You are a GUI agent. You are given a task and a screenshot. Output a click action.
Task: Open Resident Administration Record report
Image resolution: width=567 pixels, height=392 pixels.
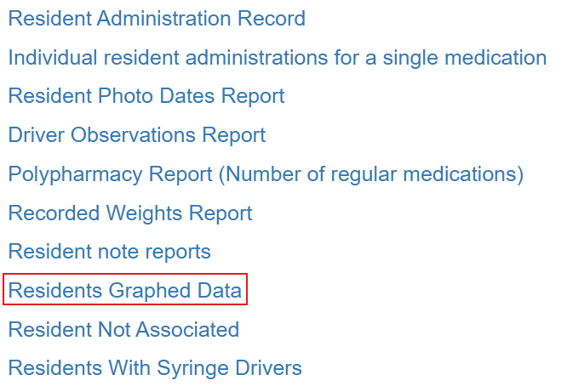pyautogui.click(x=157, y=18)
